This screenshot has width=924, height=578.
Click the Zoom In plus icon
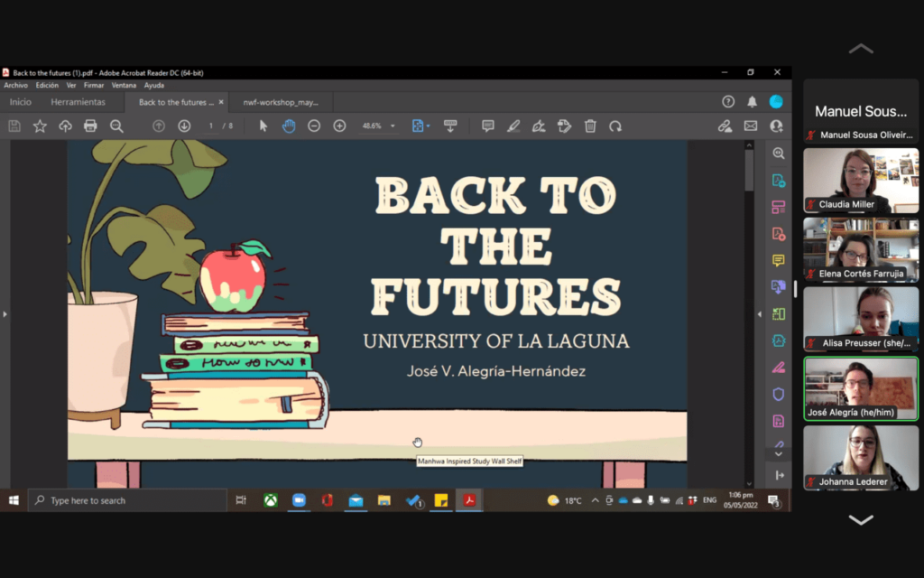[339, 126]
